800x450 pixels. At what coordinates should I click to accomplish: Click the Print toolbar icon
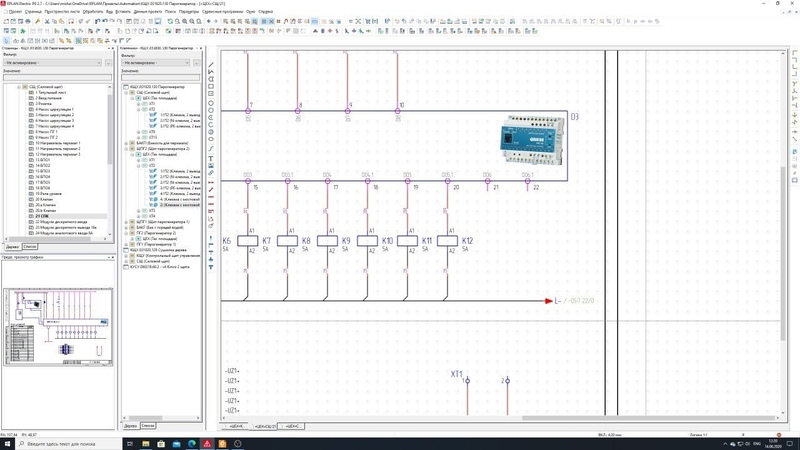point(28,21)
